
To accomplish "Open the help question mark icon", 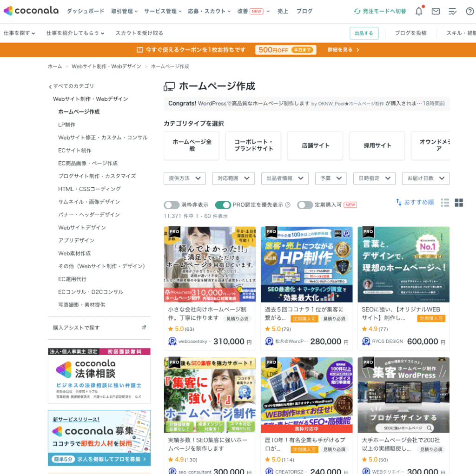I will (x=469, y=11).
